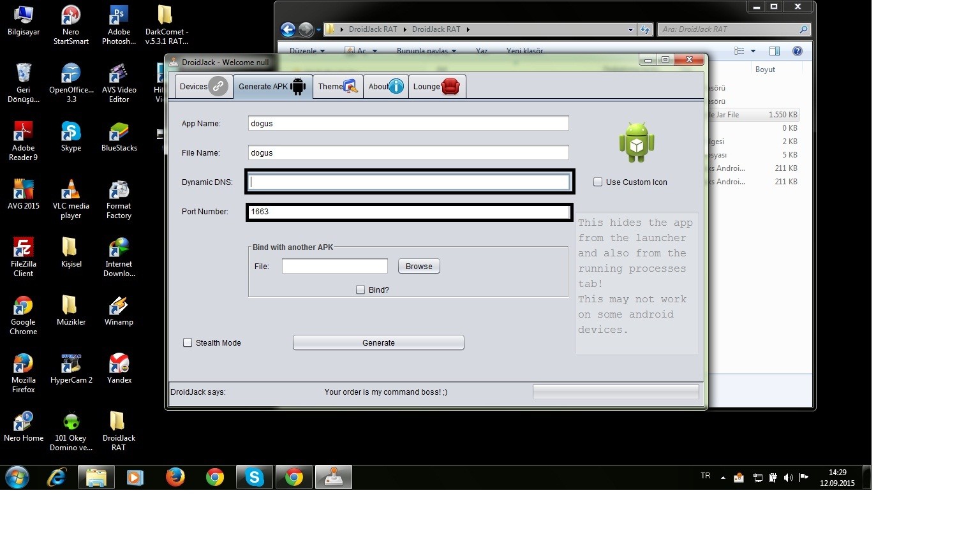Open the Windows Start menu orb
Screen dimensions: 980x551
17,477
